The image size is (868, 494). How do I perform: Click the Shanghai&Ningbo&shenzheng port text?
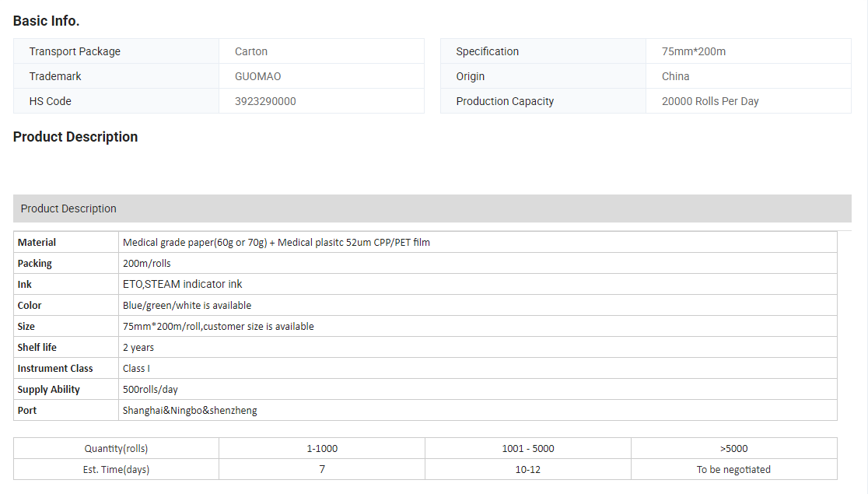[190, 411]
